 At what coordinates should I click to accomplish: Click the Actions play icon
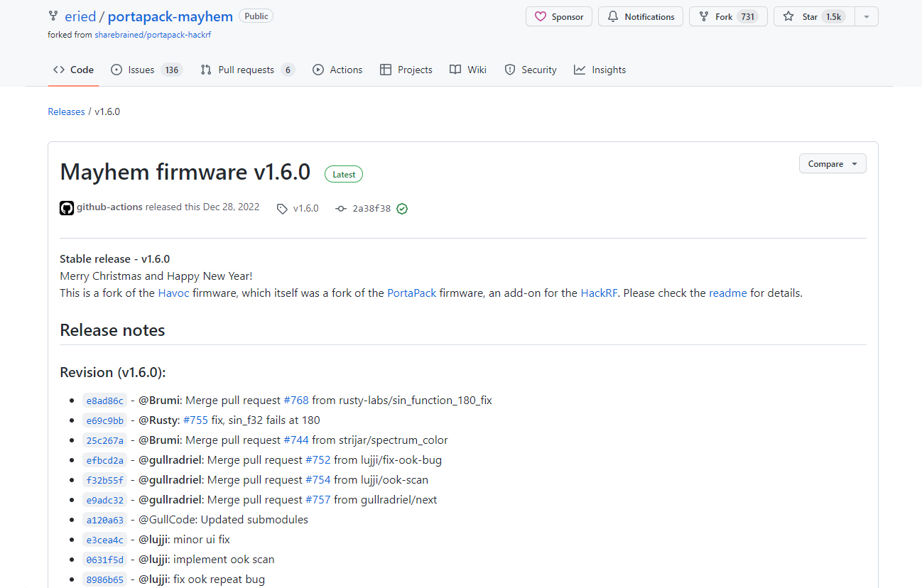pos(318,70)
